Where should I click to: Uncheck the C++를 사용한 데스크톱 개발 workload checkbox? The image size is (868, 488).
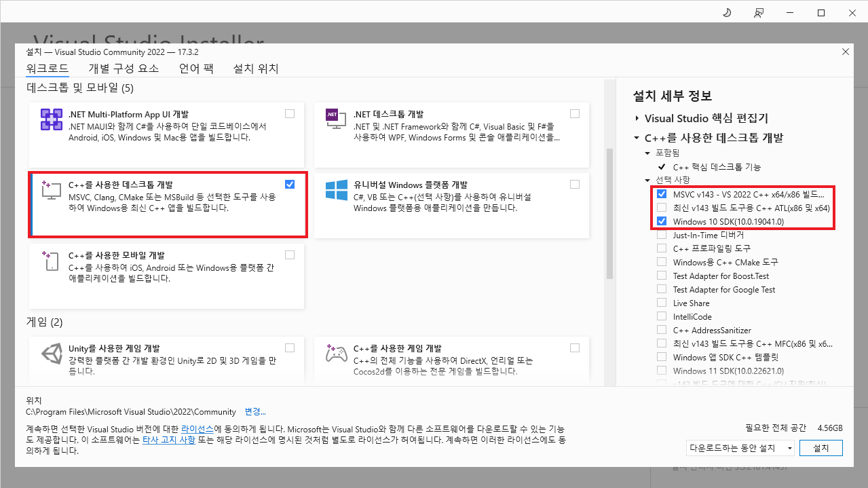[290, 184]
